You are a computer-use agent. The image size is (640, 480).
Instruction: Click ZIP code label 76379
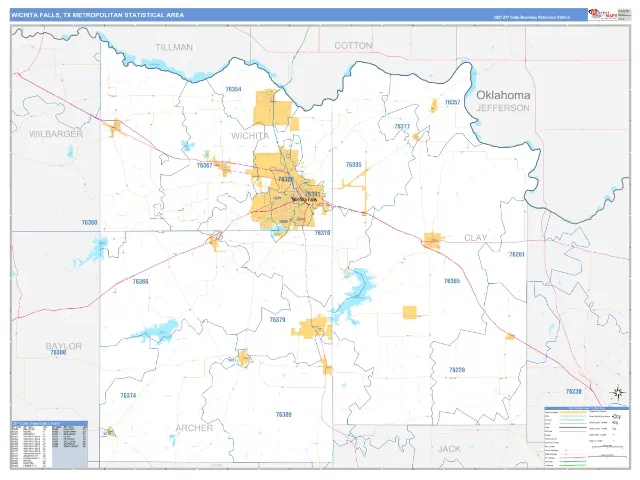coord(277,320)
